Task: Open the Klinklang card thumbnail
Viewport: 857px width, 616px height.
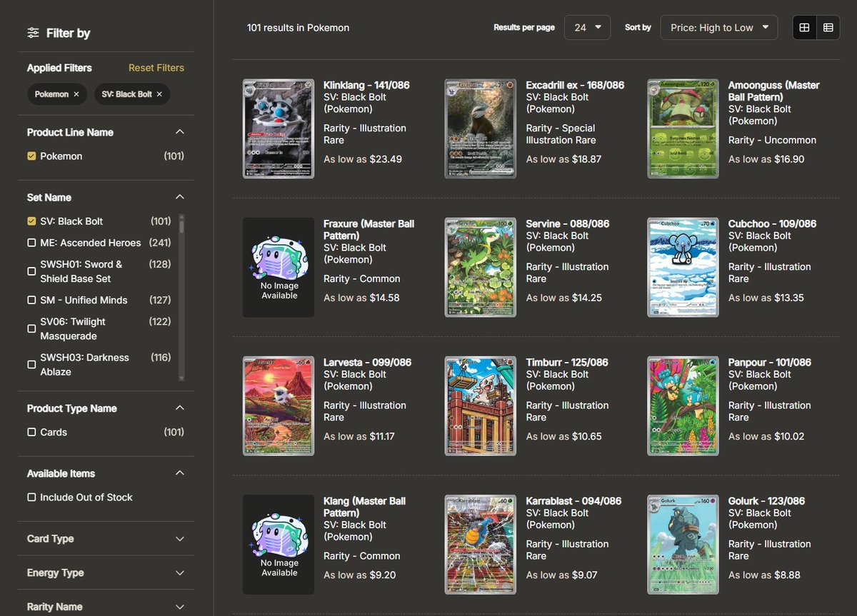Action: click(x=279, y=128)
